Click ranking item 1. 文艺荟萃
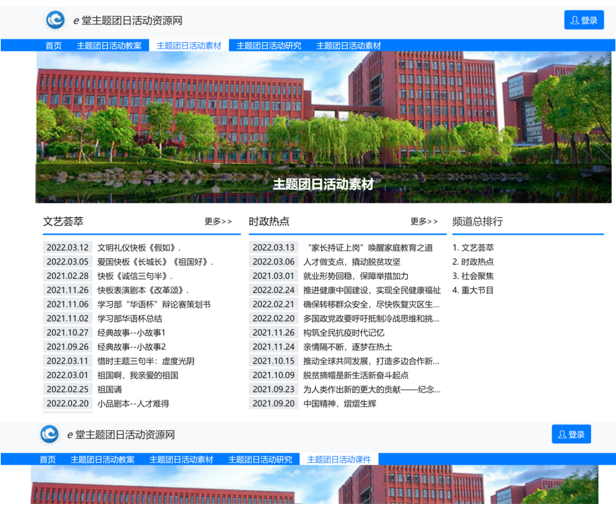 coord(473,248)
